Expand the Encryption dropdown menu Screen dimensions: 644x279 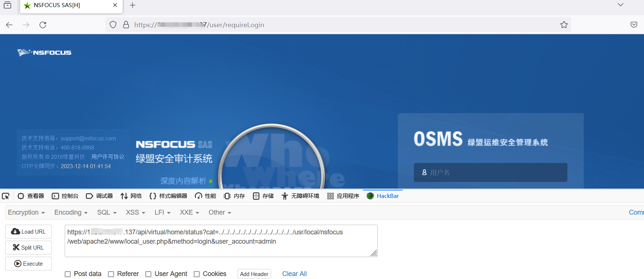coord(26,212)
